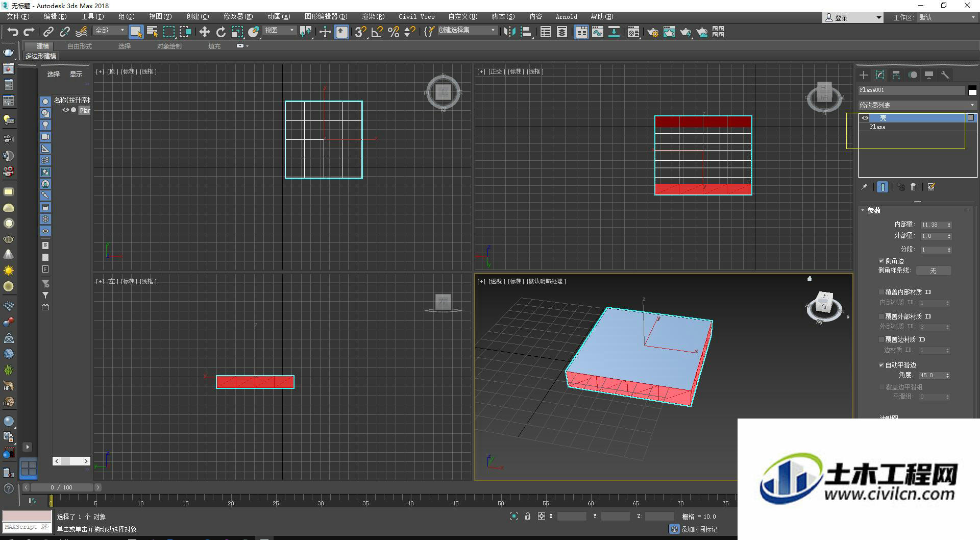Toggle Shell (壳) modifier eye visibility

(865, 118)
